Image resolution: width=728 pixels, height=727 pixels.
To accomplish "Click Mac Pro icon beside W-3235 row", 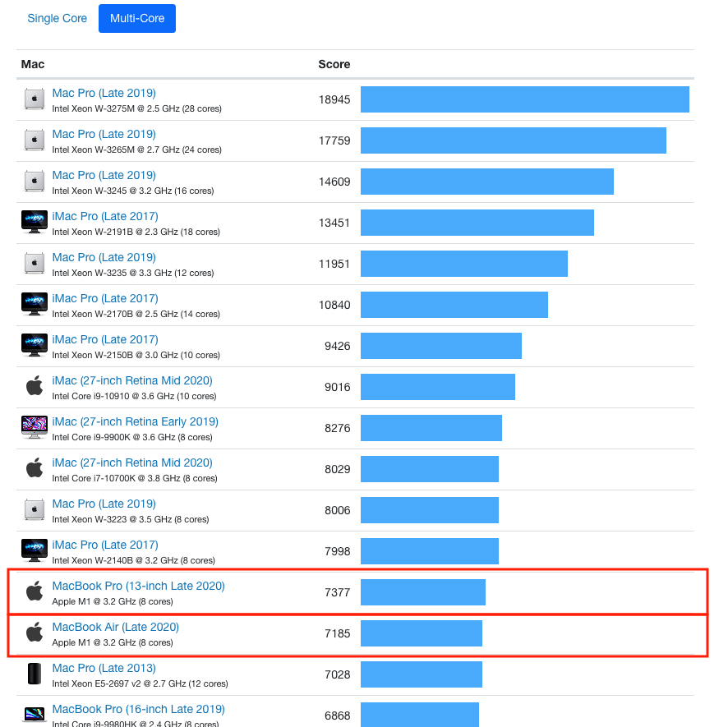I will click(35, 263).
